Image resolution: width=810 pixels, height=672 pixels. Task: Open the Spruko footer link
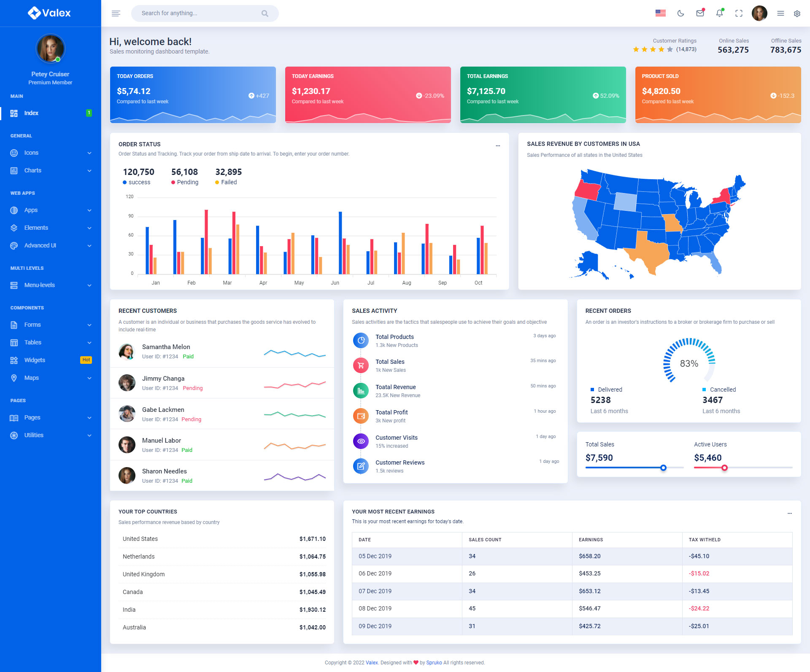click(434, 663)
